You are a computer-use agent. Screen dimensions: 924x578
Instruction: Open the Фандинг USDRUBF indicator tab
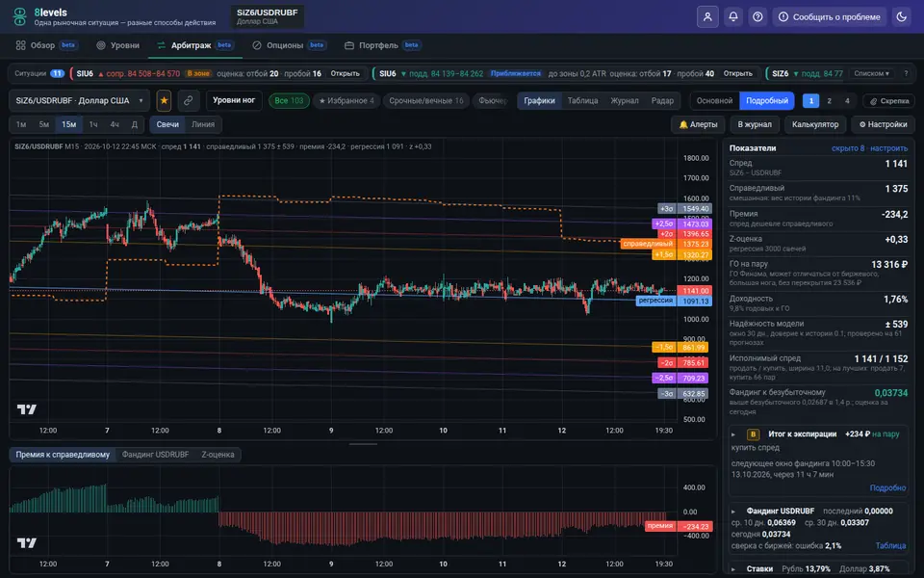click(155, 455)
